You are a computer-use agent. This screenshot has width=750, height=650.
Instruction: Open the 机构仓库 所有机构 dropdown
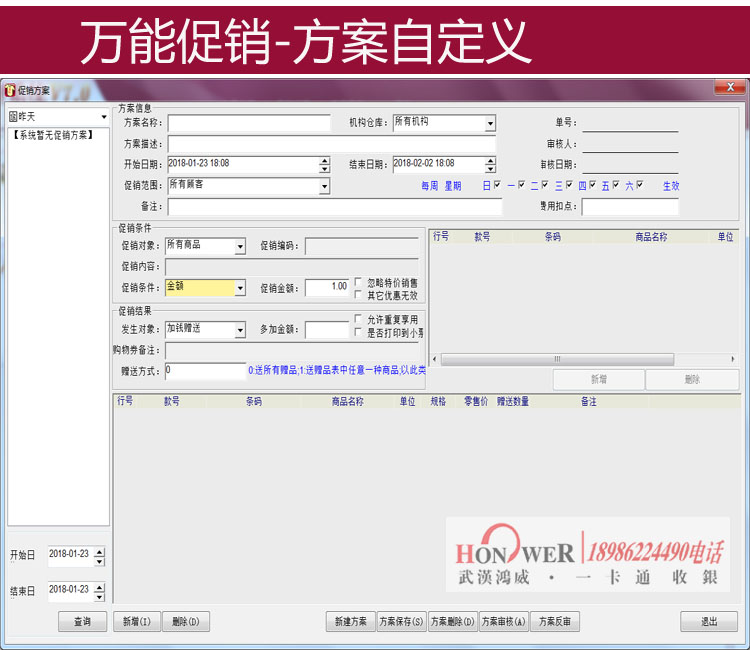(490, 123)
